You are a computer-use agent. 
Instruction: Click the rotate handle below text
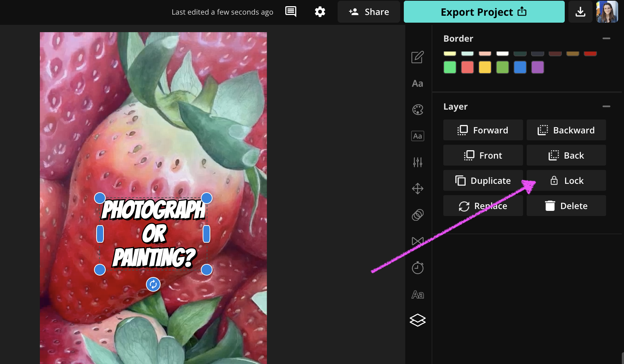tap(153, 284)
